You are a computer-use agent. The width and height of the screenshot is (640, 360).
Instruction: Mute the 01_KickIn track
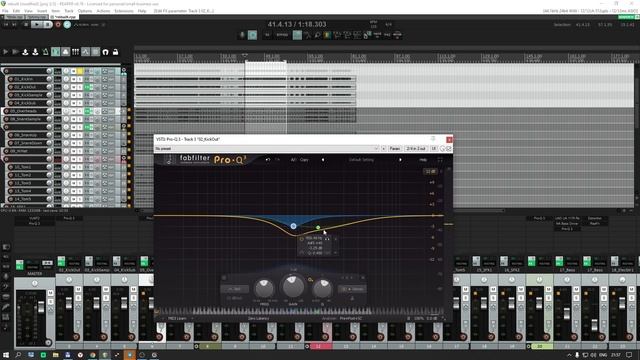pos(74,79)
